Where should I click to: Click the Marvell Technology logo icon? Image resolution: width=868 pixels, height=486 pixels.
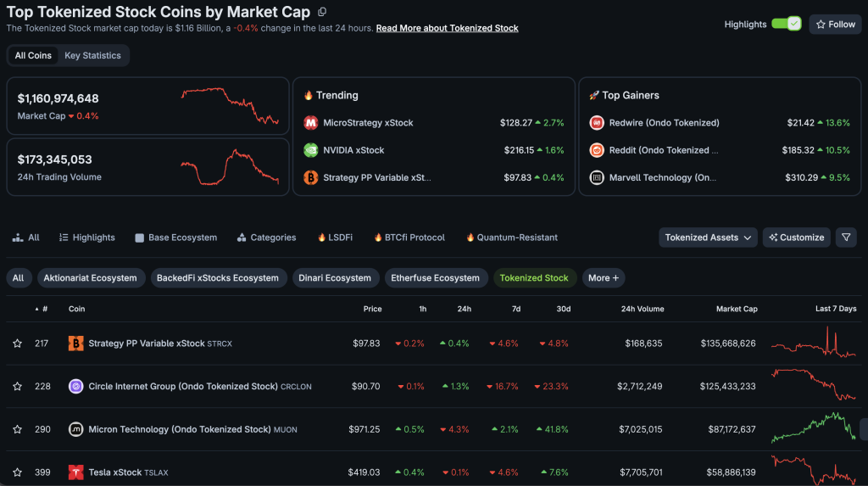(597, 177)
